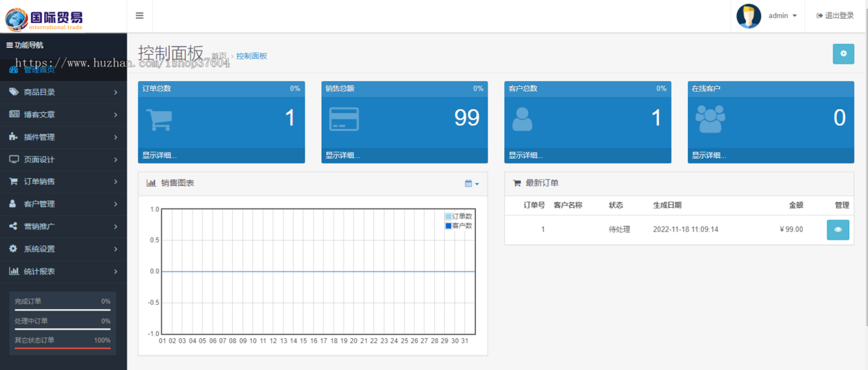868x370 pixels.
Task: Click the 博客文章 newspaper icon
Action: 14,114
